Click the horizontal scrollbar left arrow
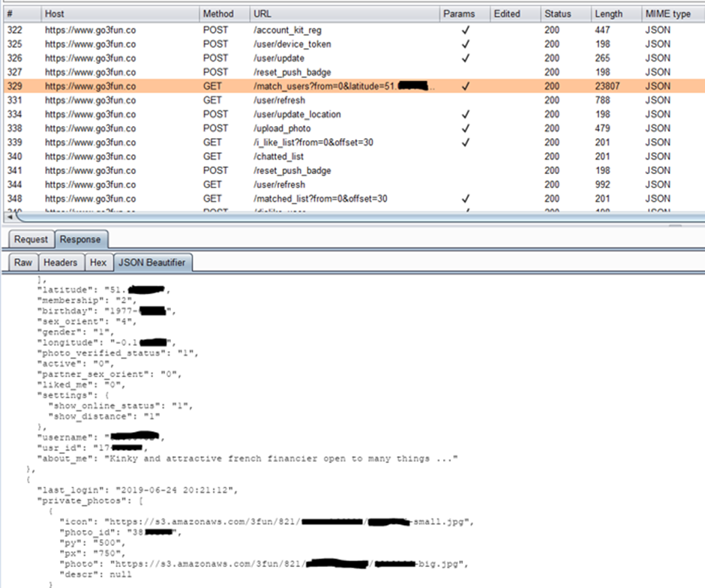The height and width of the screenshot is (588, 705). [x=9, y=217]
